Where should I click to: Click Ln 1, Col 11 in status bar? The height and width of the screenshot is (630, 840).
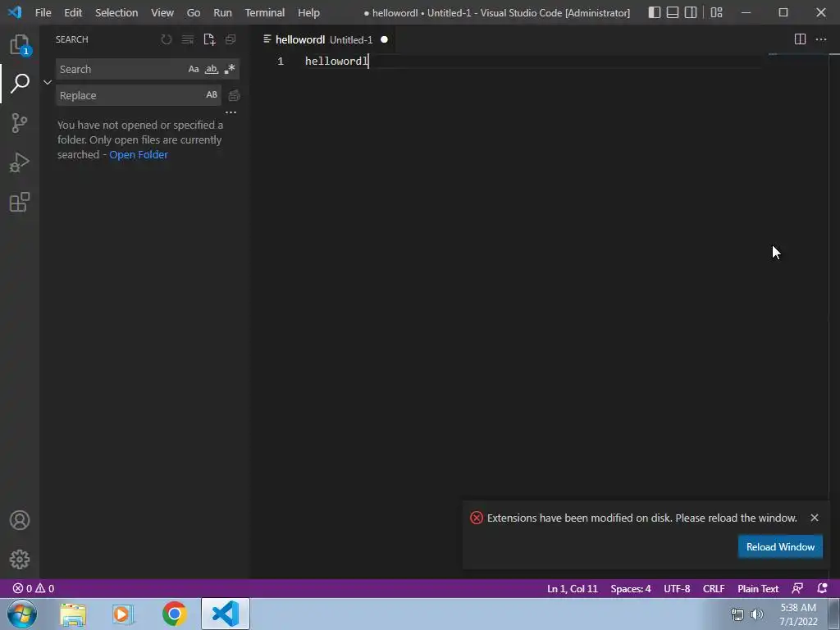tap(572, 588)
